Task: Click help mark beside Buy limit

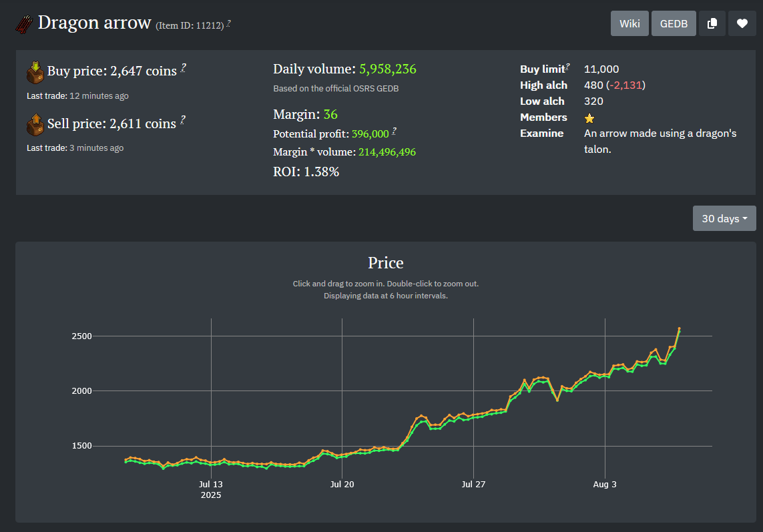Action: (567, 67)
